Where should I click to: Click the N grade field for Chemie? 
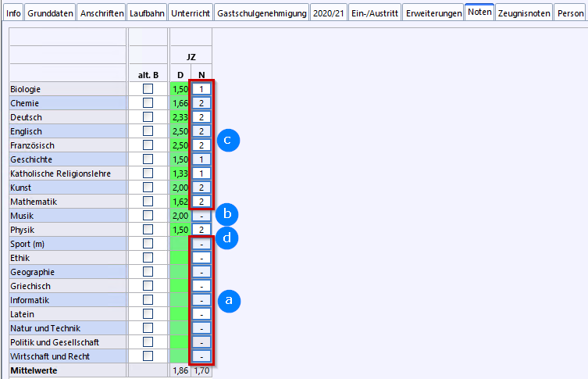(201, 103)
